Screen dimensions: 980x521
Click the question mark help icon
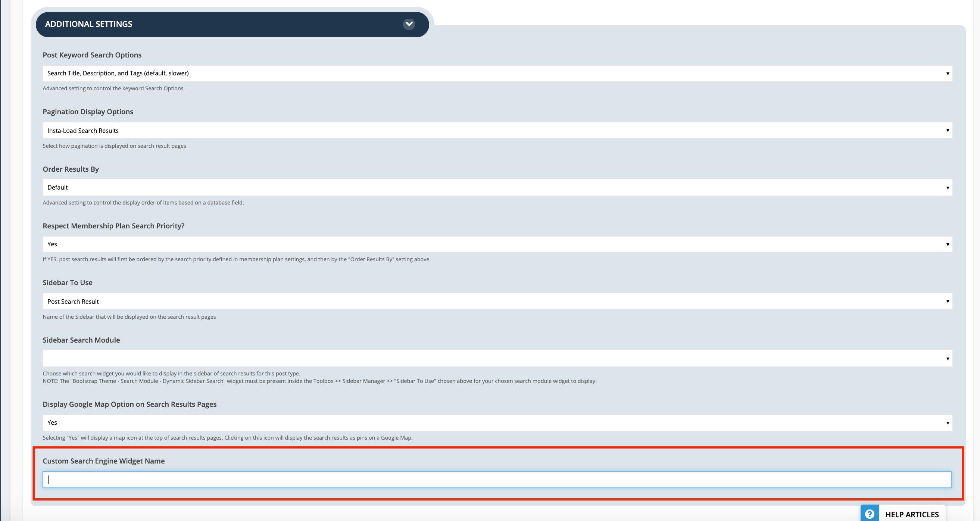click(x=869, y=514)
